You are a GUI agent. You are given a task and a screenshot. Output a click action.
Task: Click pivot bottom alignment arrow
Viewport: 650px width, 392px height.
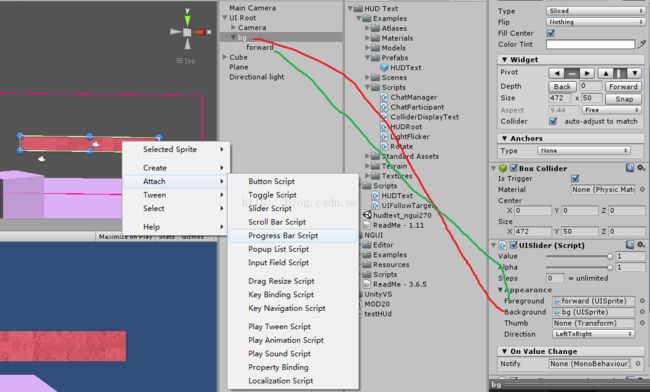pyautogui.click(x=635, y=73)
